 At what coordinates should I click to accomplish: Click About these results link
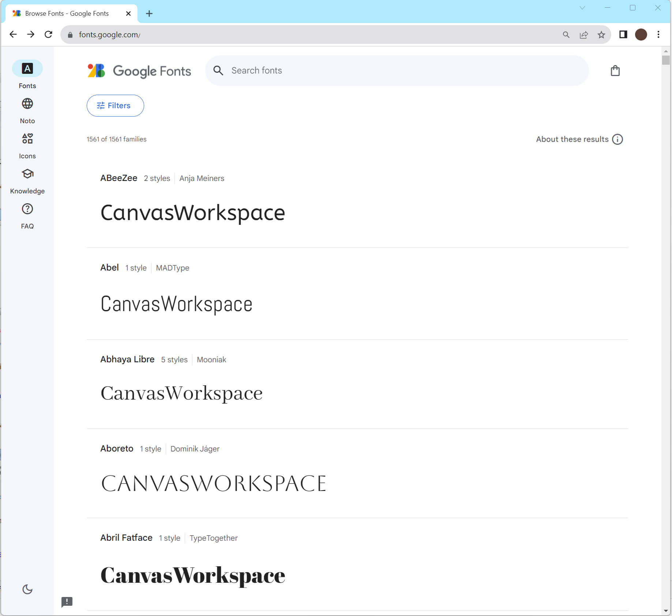(x=572, y=139)
